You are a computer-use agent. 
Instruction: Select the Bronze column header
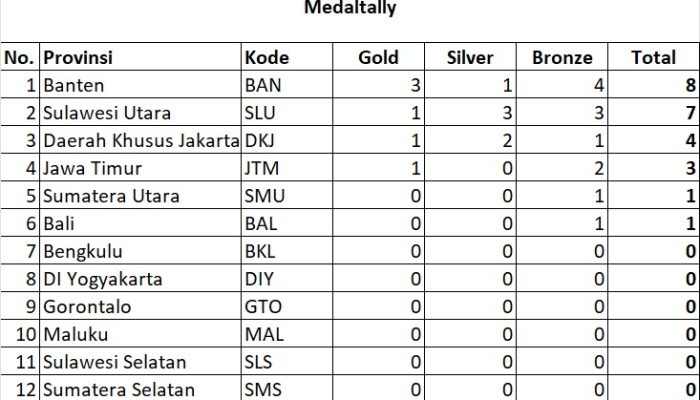(x=562, y=58)
